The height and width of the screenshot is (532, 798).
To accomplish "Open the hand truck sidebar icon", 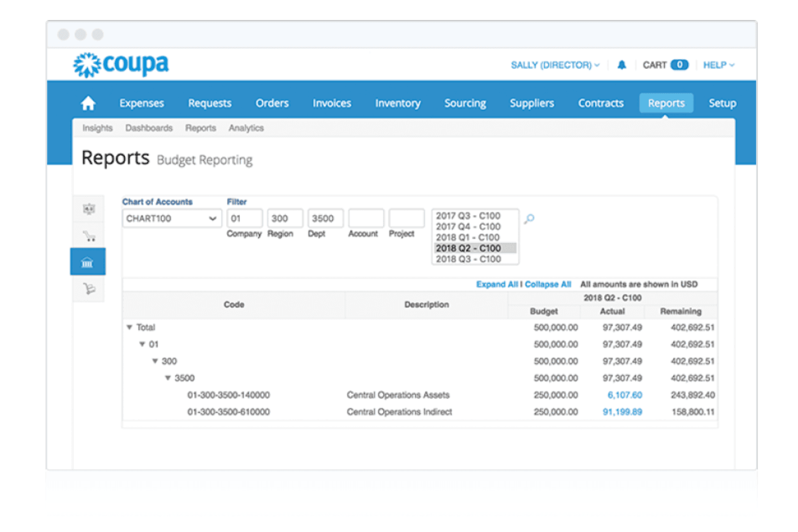I will (89, 289).
